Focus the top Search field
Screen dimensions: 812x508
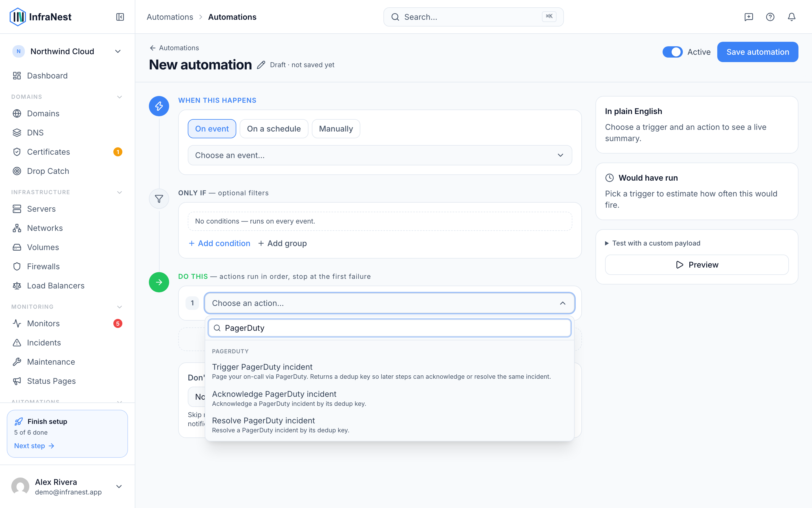coord(473,17)
